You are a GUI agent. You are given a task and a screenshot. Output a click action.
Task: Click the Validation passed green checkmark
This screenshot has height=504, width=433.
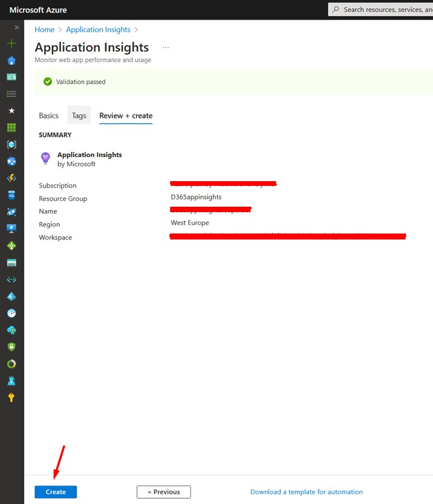tap(48, 82)
